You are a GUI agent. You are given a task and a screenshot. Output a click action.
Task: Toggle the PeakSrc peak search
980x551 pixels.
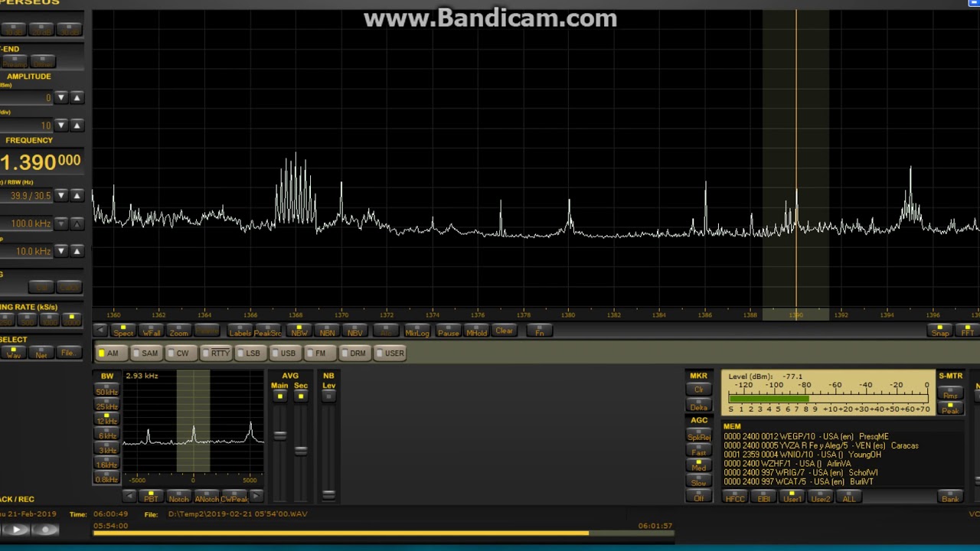pyautogui.click(x=268, y=331)
